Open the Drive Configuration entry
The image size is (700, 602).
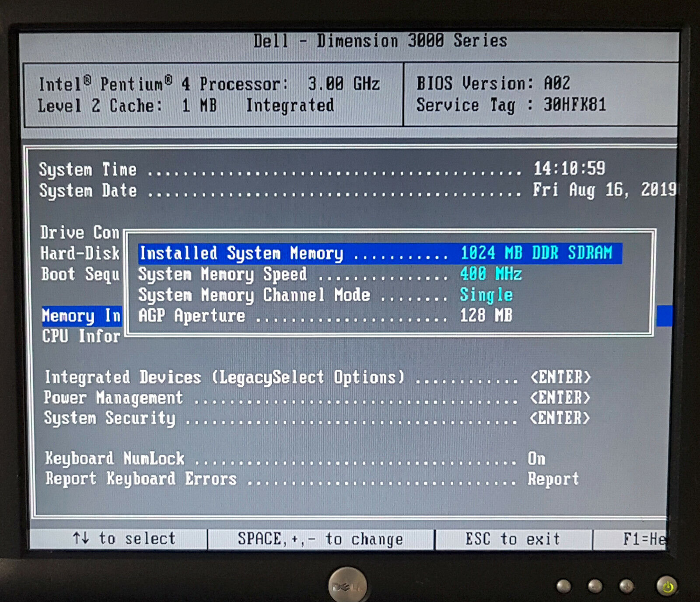80,232
